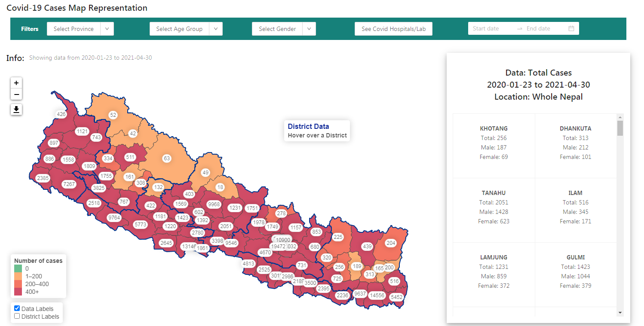This screenshot has height=326, width=644.
Task: Click the Location: Whole Nepal text
Action: tap(538, 97)
